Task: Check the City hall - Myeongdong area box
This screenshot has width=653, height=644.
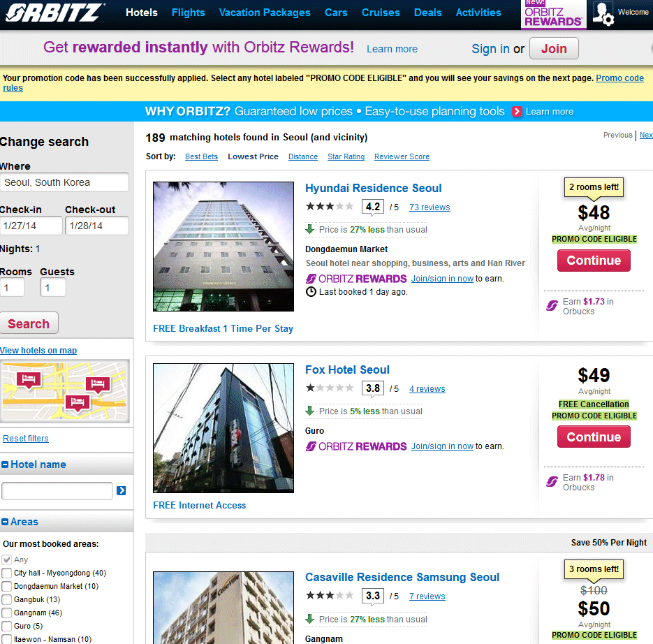Action: [7, 573]
